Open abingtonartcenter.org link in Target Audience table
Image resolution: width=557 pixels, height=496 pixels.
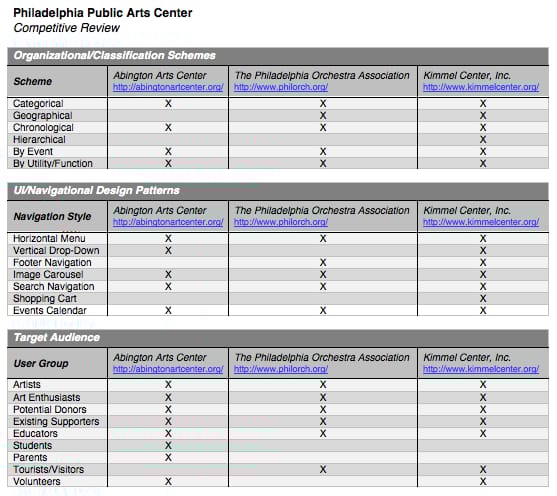(168, 369)
